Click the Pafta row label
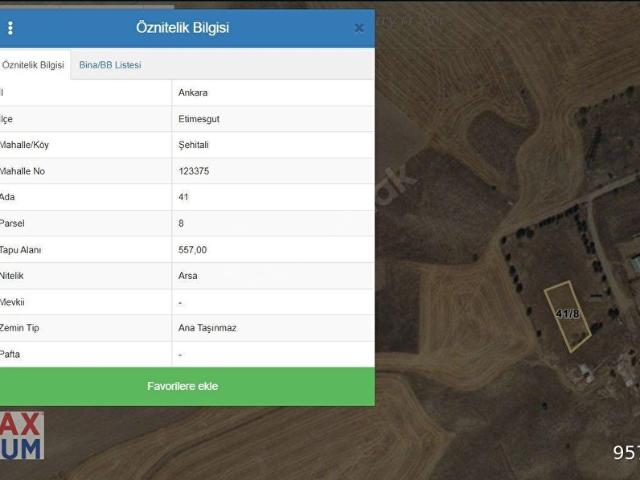 coord(10,354)
